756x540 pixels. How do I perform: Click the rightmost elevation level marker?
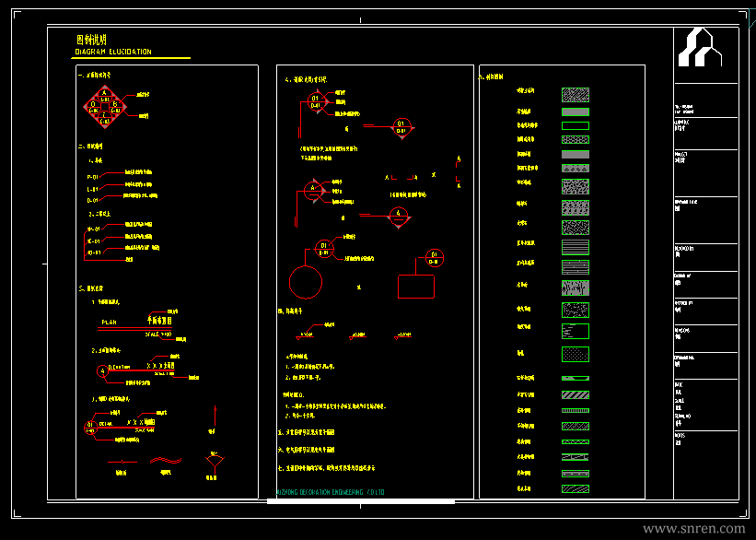pyautogui.click(x=403, y=335)
